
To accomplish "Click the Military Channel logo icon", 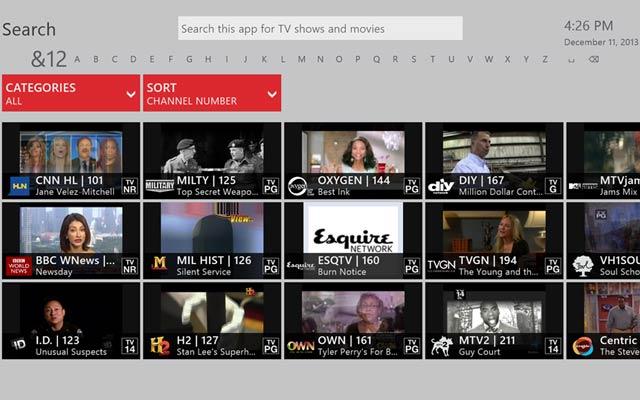I will click(160, 185).
